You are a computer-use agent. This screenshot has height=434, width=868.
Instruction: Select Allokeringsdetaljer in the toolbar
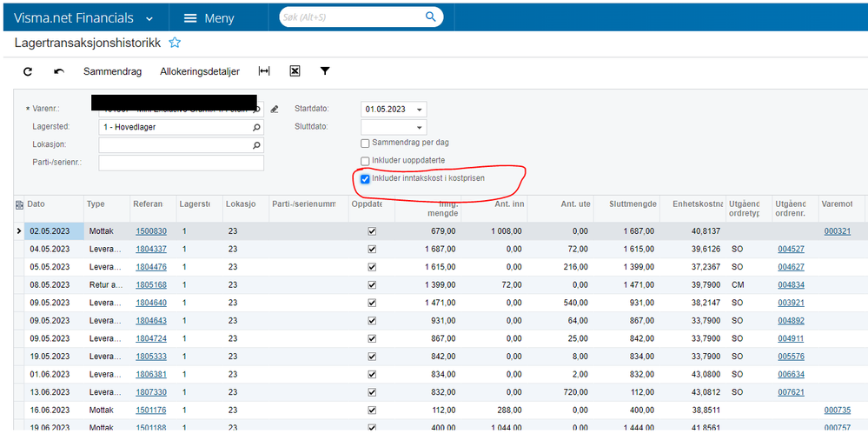pyautogui.click(x=200, y=71)
